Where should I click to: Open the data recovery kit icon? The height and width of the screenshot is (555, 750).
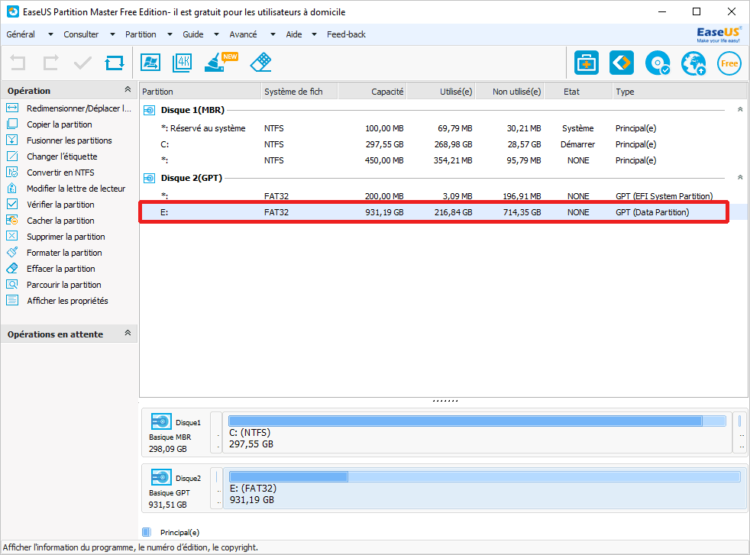586,63
